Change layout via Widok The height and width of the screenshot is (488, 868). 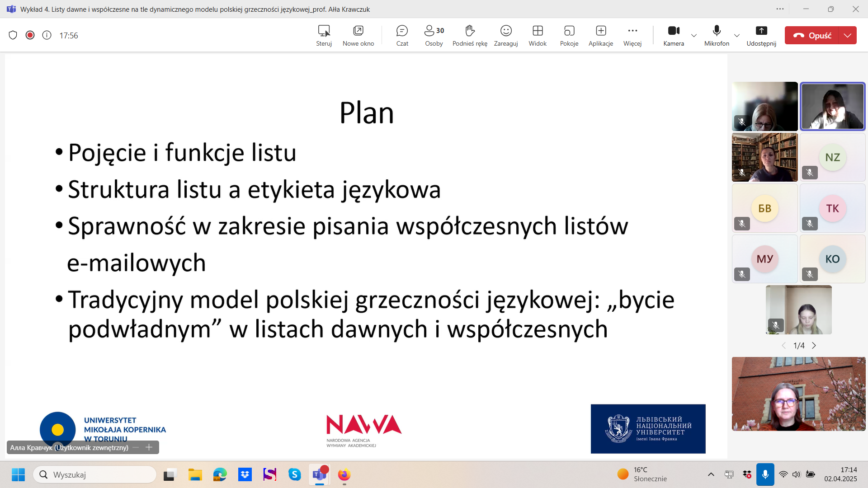[538, 35]
